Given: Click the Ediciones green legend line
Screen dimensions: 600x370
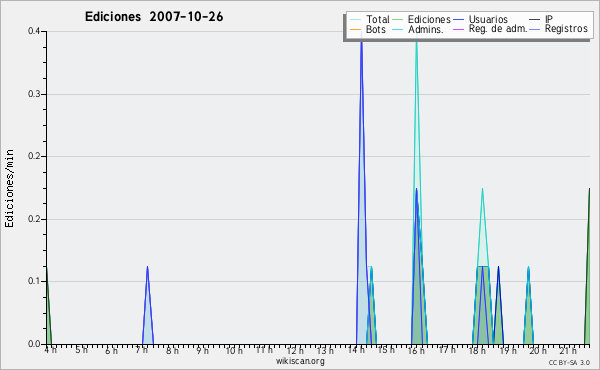Looking at the screenshot, I should pos(398,20).
